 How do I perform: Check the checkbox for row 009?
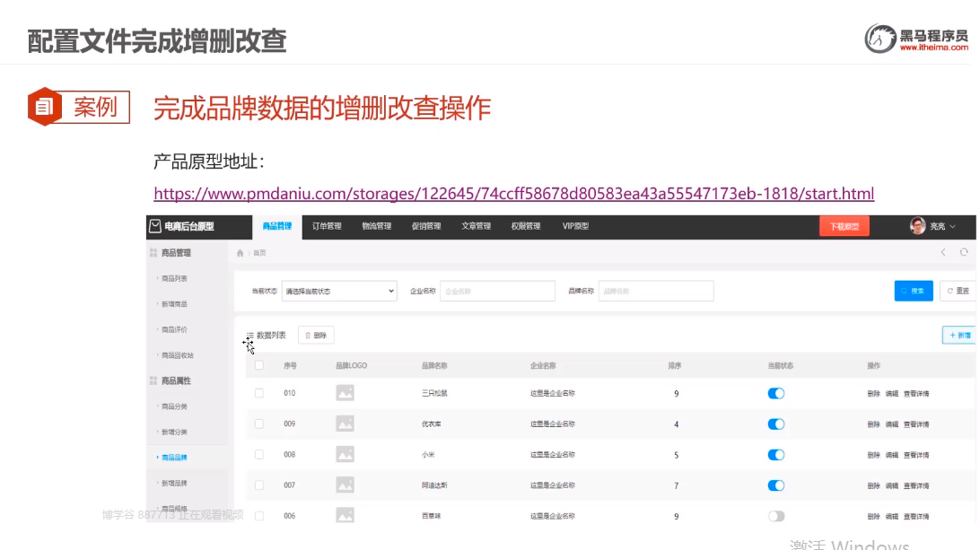(259, 423)
